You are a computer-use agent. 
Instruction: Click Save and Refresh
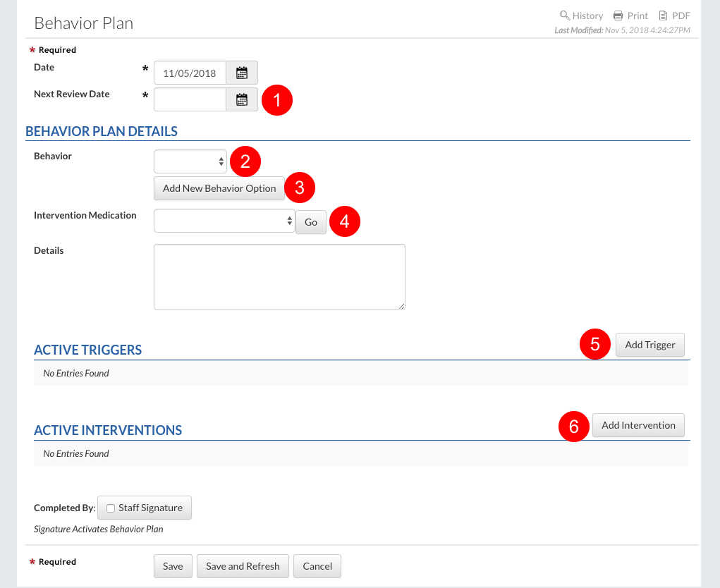point(243,566)
